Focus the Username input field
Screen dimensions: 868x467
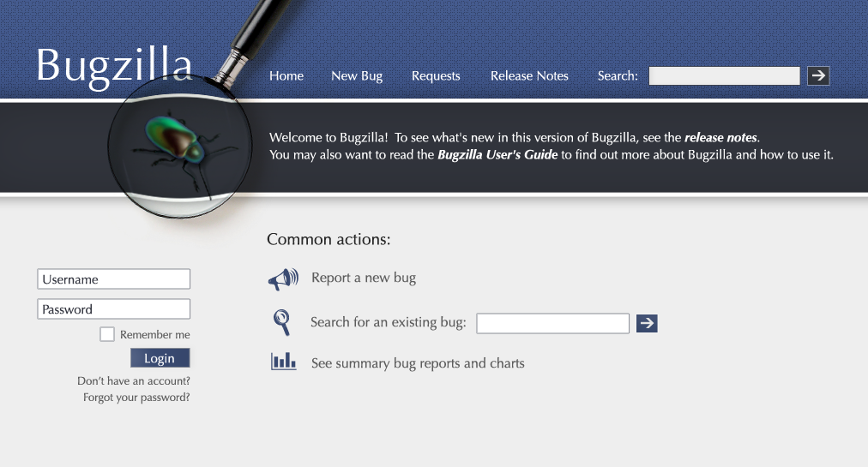pyautogui.click(x=113, y=279)
